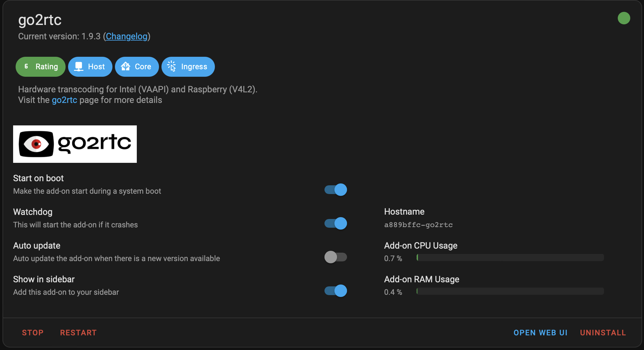Stop the add-on

(x=33, y=333)
